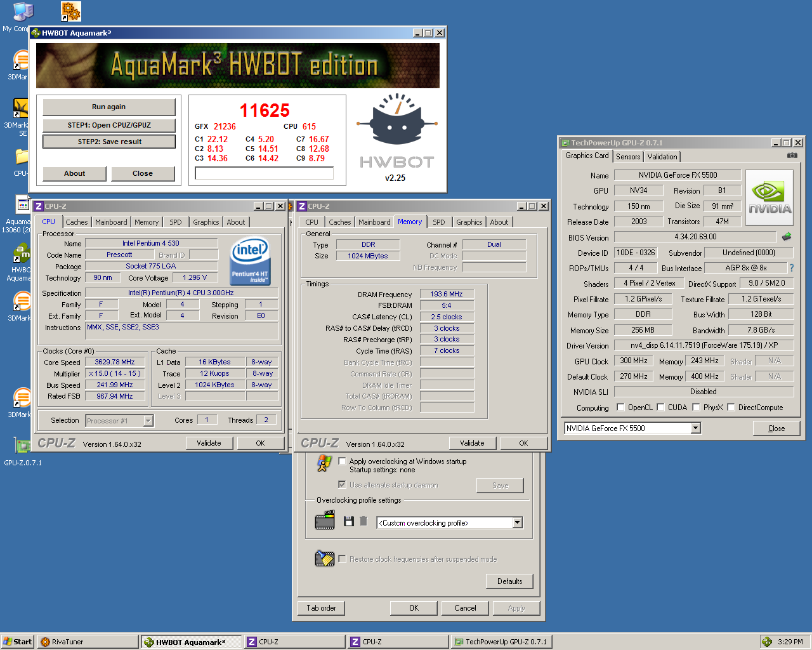This screenshot has height=650, width=812.
Task: Switch to RivaTuner on the taskbar
Action: tap(88, 642)
